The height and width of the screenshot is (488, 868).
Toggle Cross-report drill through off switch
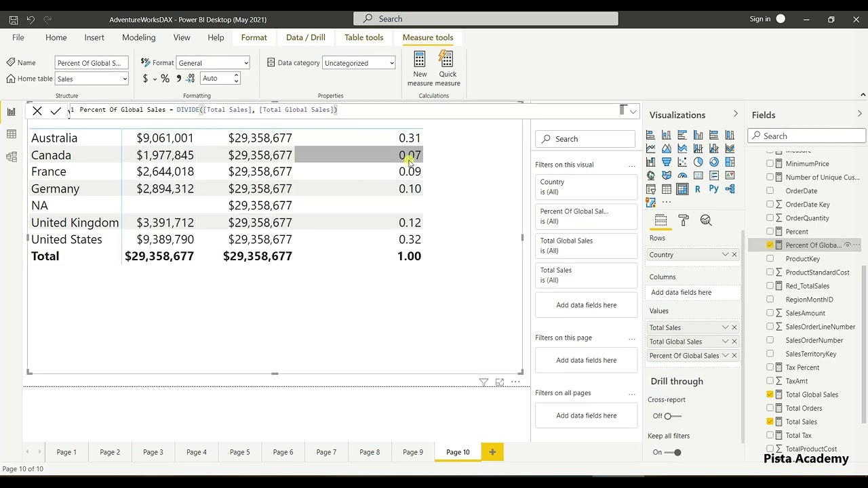click(673, 416)
